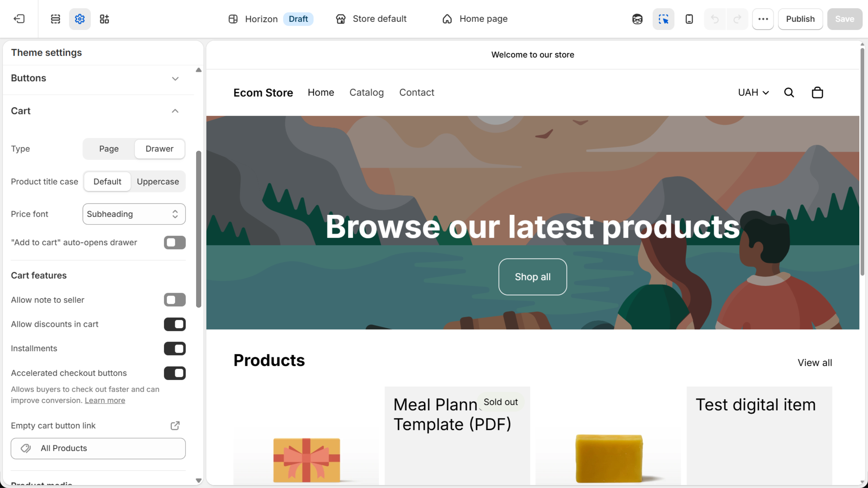Click the redo arrow icon
868x488 pixels.
point(737,19)
